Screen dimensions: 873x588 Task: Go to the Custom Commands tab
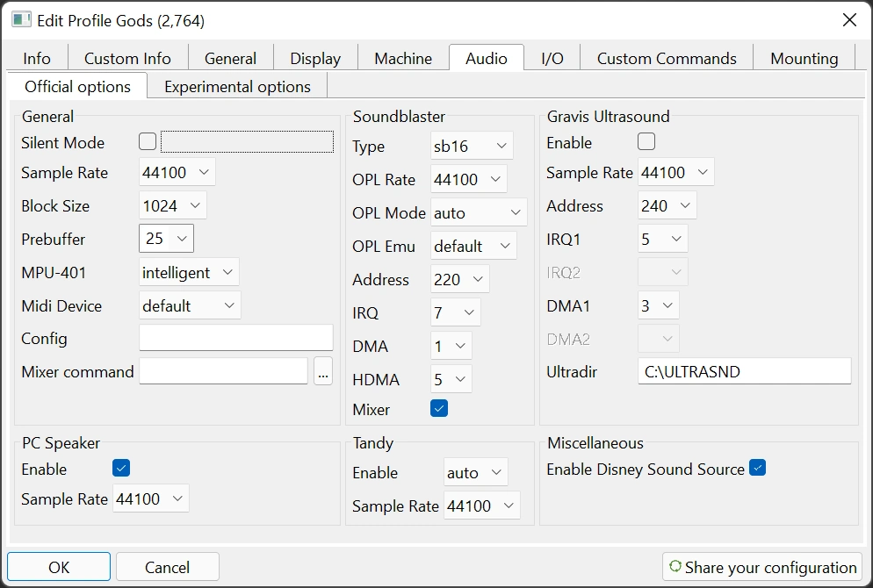(x=667, y=59)
